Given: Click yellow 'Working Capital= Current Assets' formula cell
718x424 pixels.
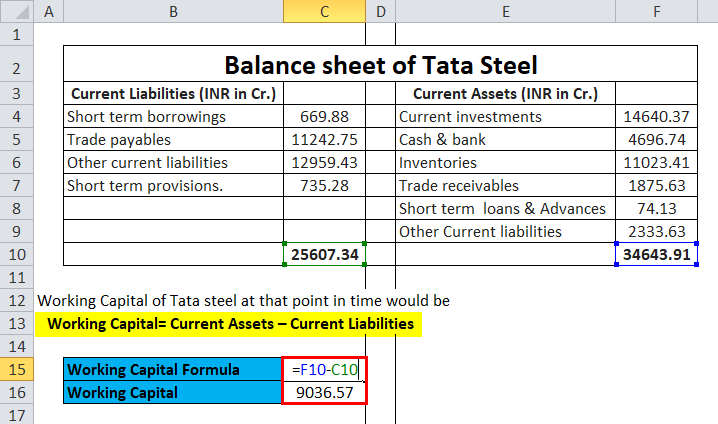Looking at the screenshot, I should click(x=228, y=324).
